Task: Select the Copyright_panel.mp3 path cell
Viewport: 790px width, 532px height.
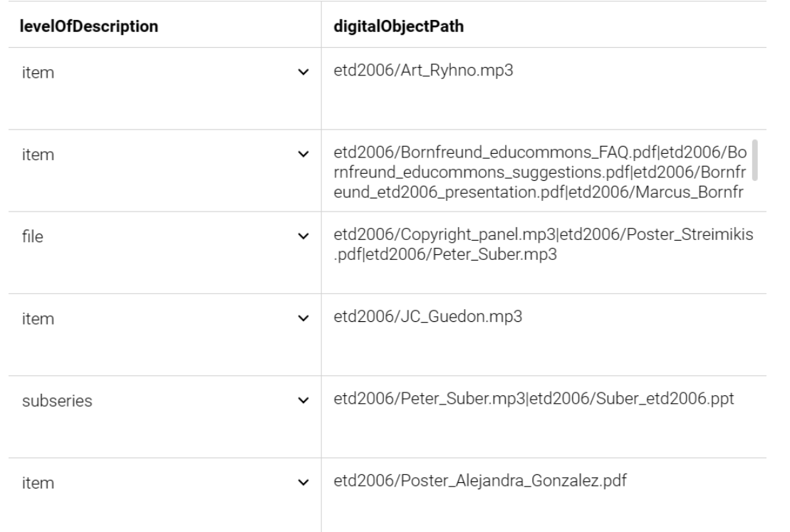Action: [x=544, y=253]
